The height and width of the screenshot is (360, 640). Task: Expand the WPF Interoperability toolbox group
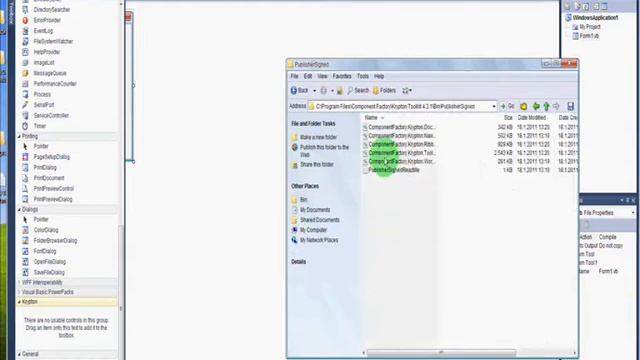(19, 282)
